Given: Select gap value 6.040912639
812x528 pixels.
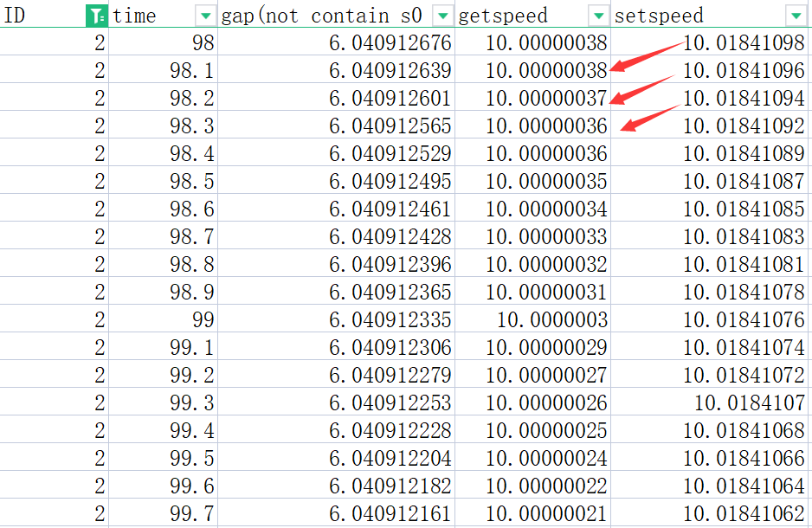Looking at the screenshot, I should tap(336, 70).
